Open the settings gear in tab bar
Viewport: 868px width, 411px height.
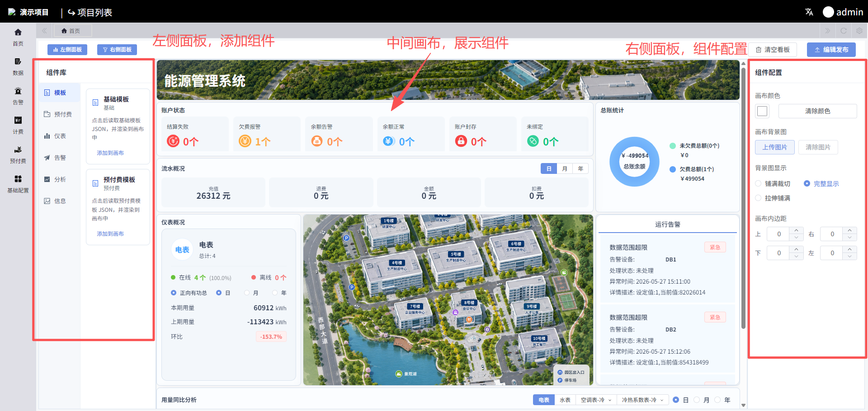coord(859,31)
